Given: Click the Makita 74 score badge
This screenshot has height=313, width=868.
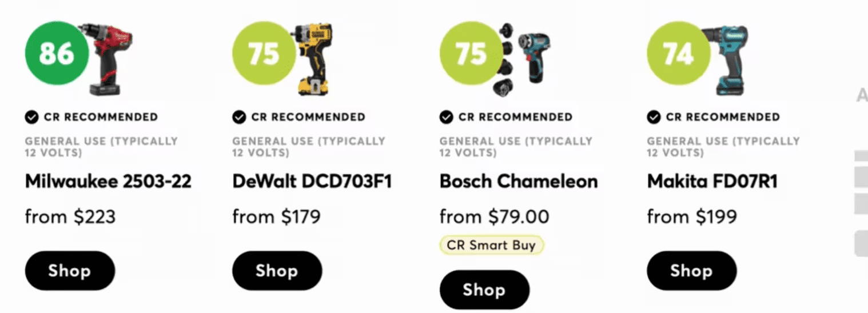Looking at the screenshot, I should click(x=678, y=54).
